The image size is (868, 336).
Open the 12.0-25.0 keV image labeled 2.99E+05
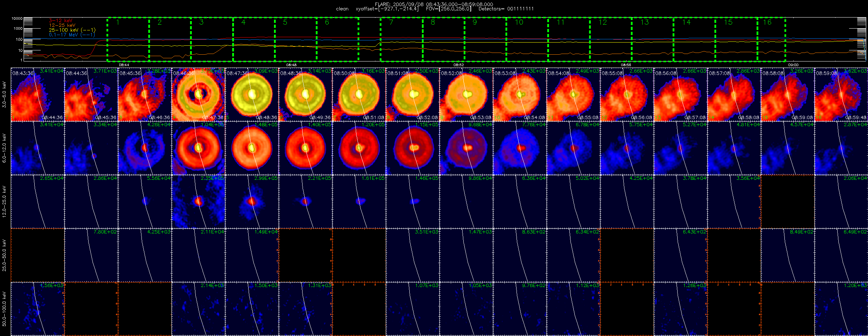click(252, 202)
